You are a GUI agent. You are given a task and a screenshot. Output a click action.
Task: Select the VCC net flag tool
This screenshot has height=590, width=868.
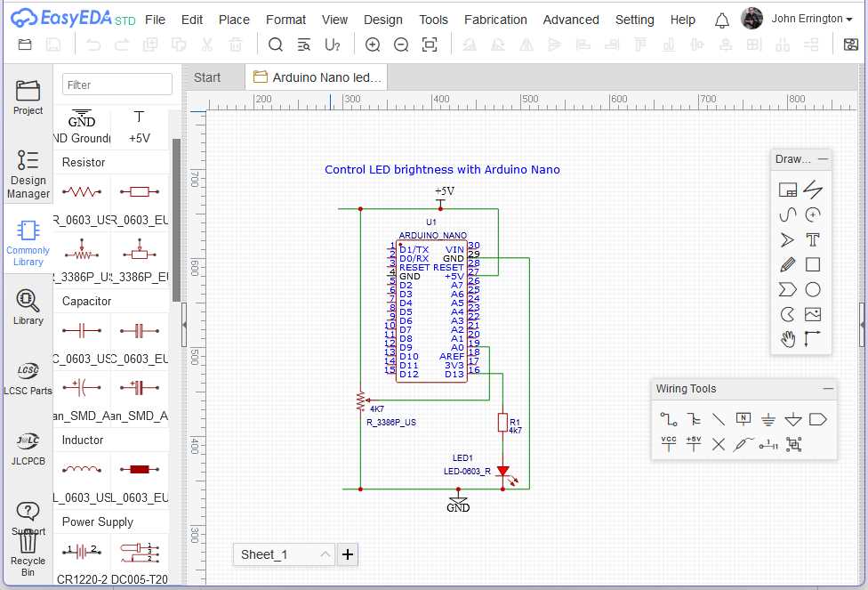[668, 443]
